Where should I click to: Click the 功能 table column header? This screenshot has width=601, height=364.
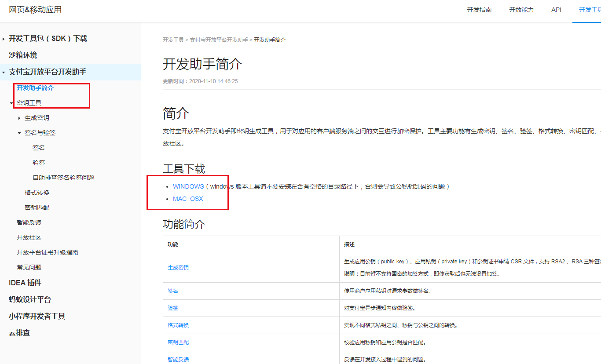pyautogui.click(x=173, y=244)
